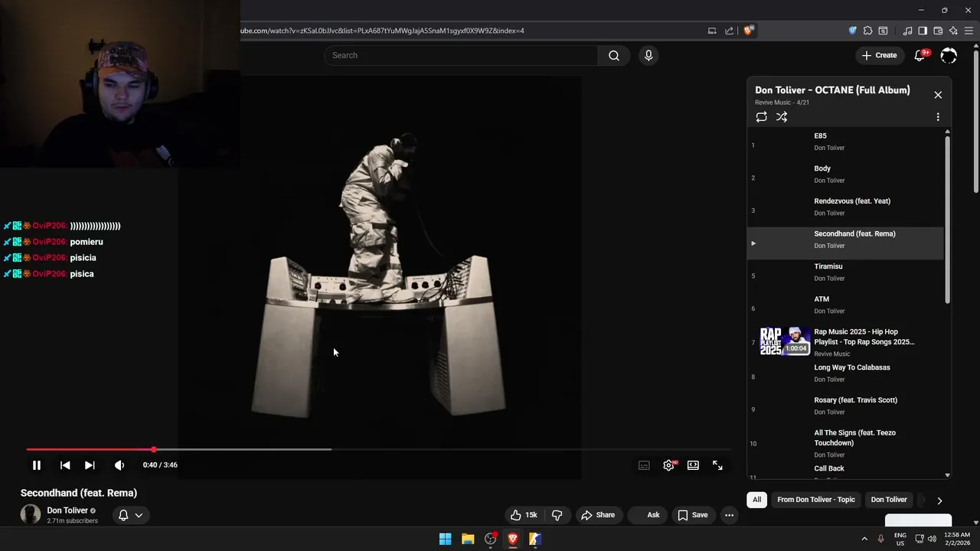Open Don Toliver channel name link

coord(67,510)
